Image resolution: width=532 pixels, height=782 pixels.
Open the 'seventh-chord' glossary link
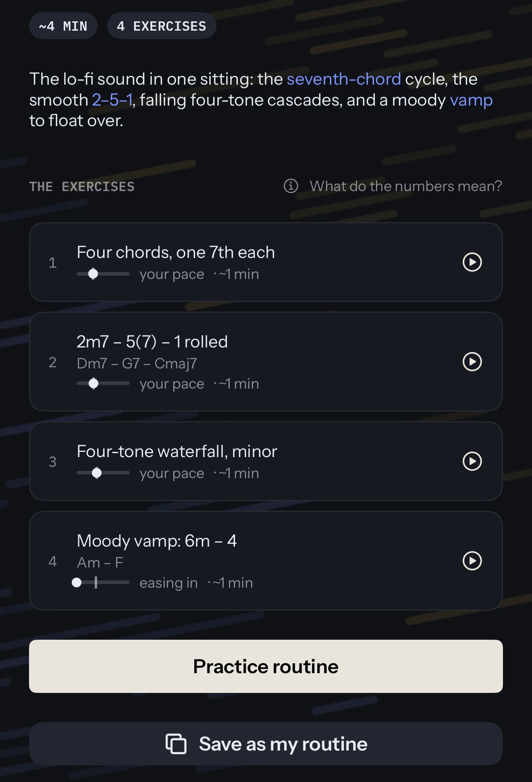point(344,79)
